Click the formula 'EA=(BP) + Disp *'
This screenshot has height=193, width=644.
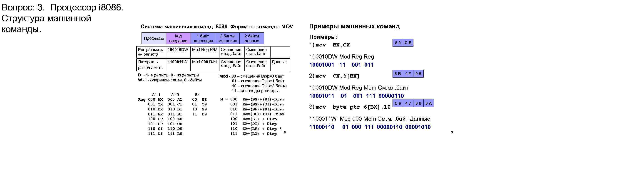[x=262, y=129]
